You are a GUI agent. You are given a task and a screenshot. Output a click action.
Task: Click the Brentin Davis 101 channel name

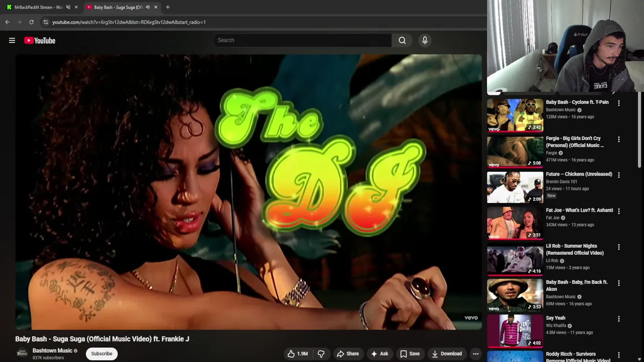pyautogui.click(x=561, y=182)
